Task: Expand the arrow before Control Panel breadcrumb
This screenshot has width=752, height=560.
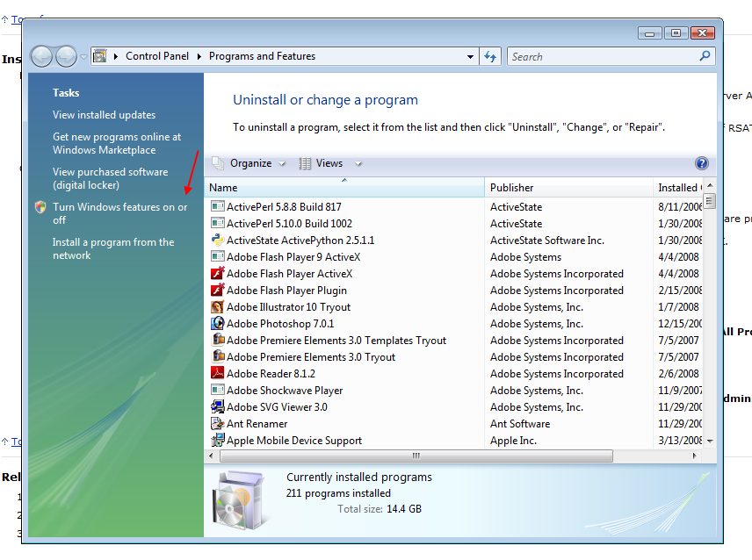Action: [116, 56]
